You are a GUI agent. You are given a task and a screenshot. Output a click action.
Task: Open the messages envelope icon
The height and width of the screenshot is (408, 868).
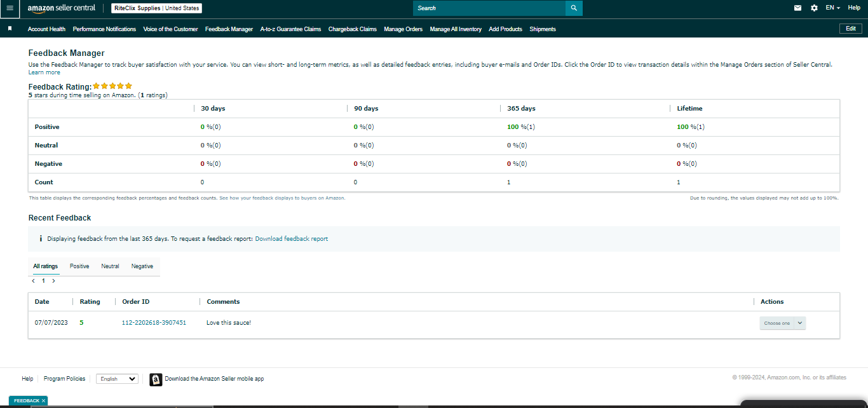pos(798,8)
